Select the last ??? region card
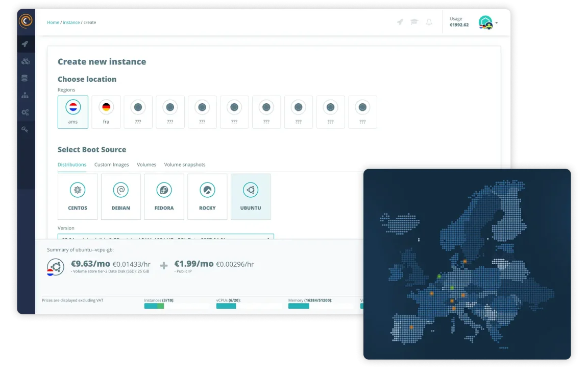Screen dimensions: 588x368 coord(362,112)
